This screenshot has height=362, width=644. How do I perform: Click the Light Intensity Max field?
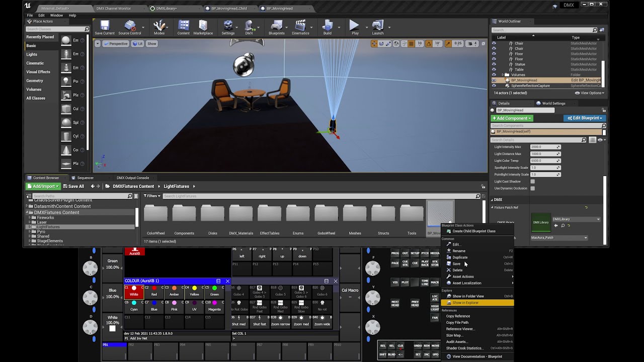545,147
